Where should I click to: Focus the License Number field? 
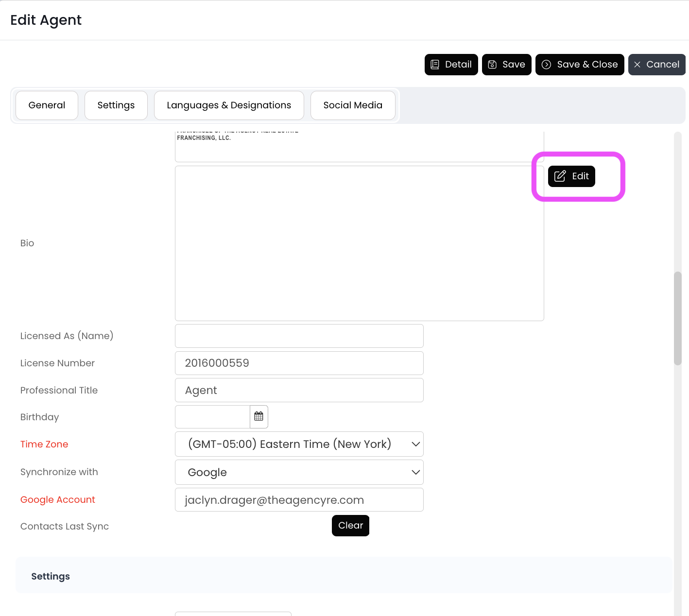(x=299, y=363)
